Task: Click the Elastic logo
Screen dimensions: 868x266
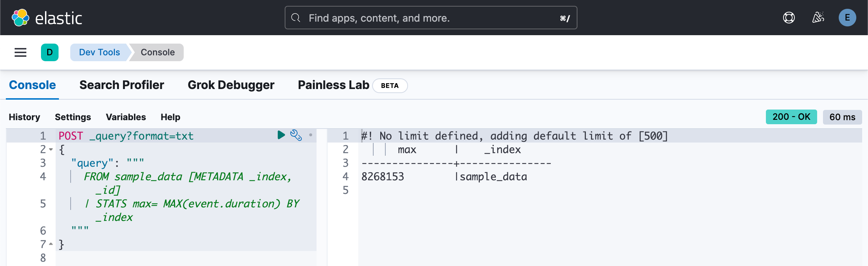Action: [47, 18]
